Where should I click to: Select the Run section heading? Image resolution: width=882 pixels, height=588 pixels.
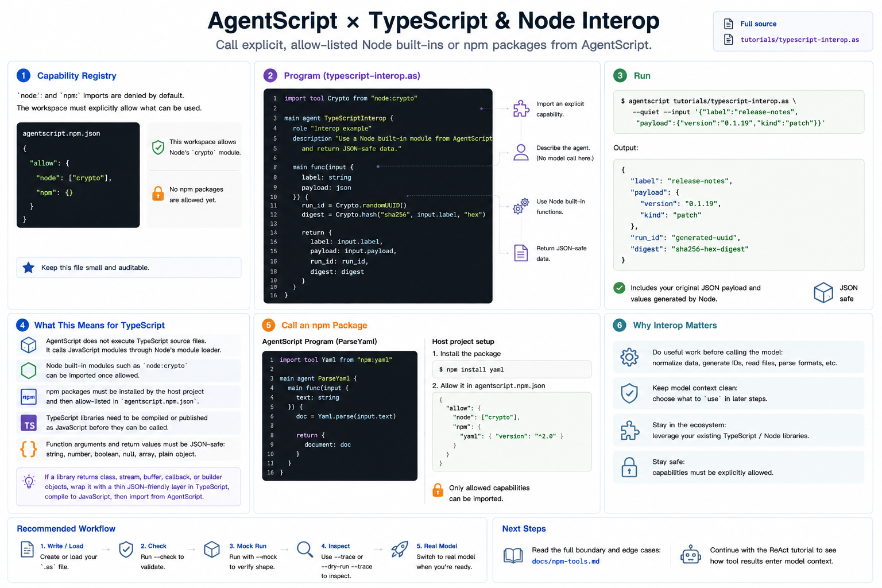coord(642,76)
